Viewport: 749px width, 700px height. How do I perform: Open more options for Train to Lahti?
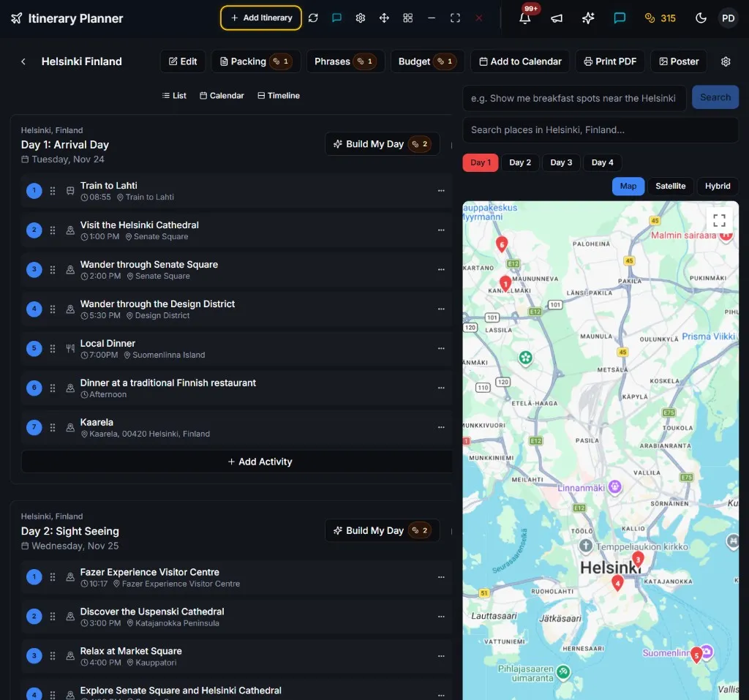pyautogui.click(x=441, y=191)
